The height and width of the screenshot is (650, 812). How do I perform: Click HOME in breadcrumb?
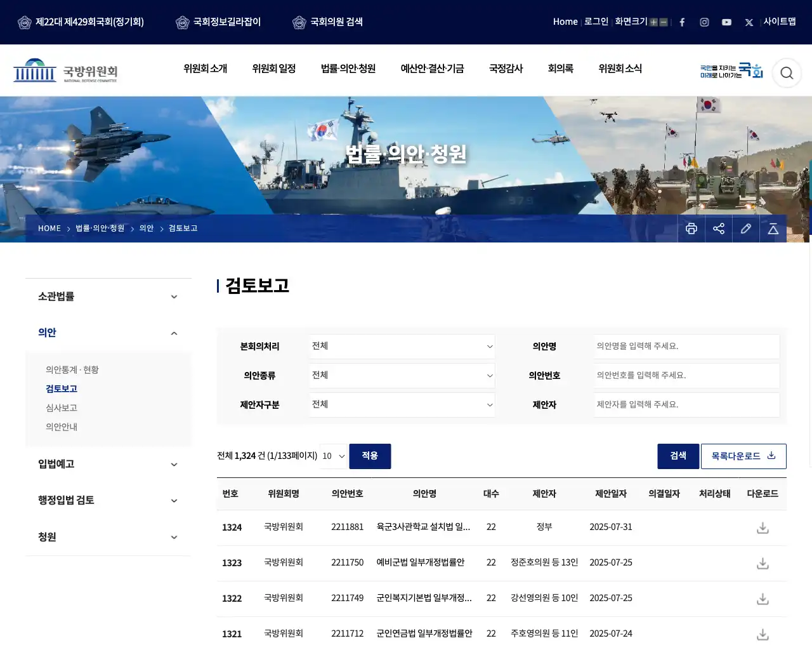point(49,229)
